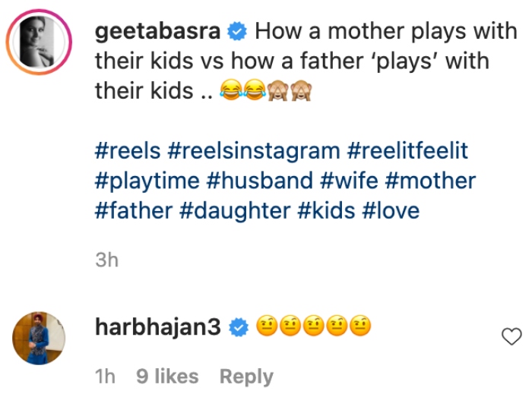
Task: Open the #father hashtag
Action: [x=134, y=210]
